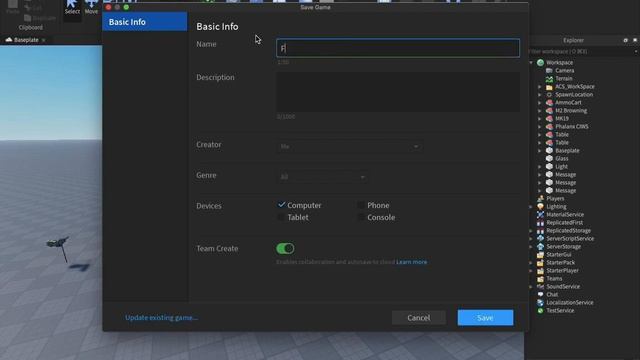Click the Players service icon
The height and width of the screenshot is (360, 640).
point(540,198)
